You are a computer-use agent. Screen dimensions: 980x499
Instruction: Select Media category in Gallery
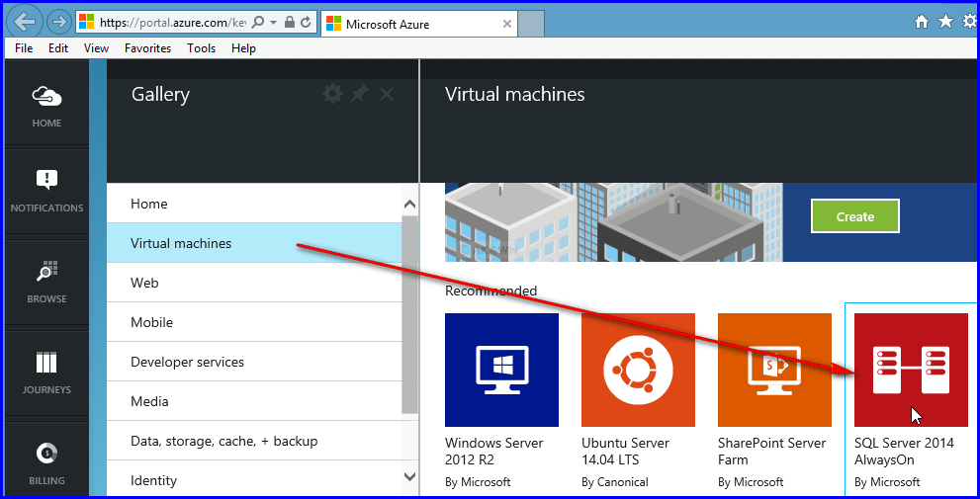(254, 401)
